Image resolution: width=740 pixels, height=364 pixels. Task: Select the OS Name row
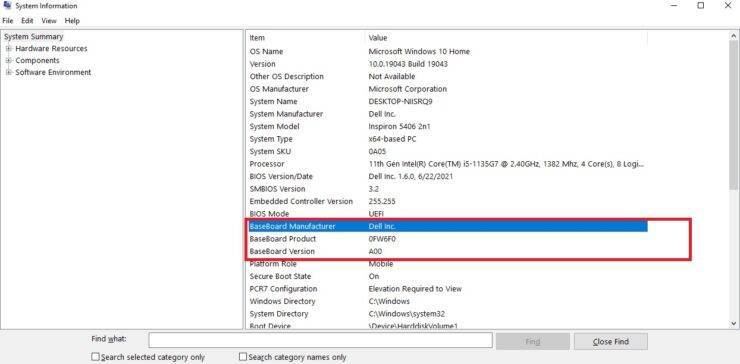pyautogui.click(x=447, y=51)
